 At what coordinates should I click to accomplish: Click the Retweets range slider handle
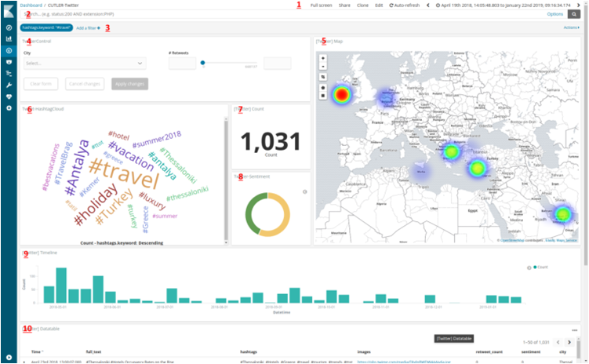coord(202,62)
